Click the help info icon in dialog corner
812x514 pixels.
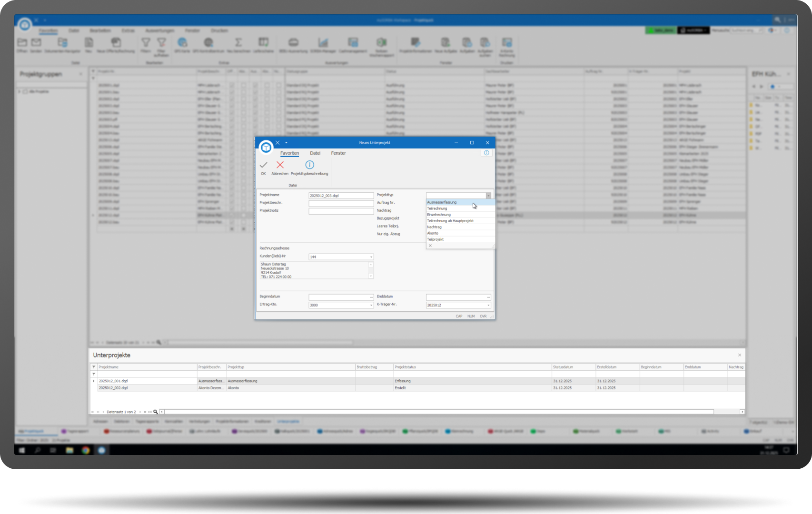(486, 153)
